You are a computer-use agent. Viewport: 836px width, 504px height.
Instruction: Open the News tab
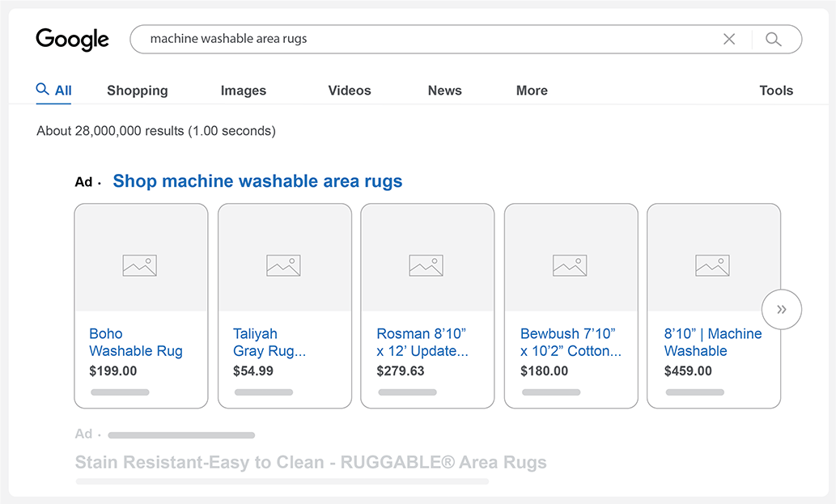click(444, 91)
